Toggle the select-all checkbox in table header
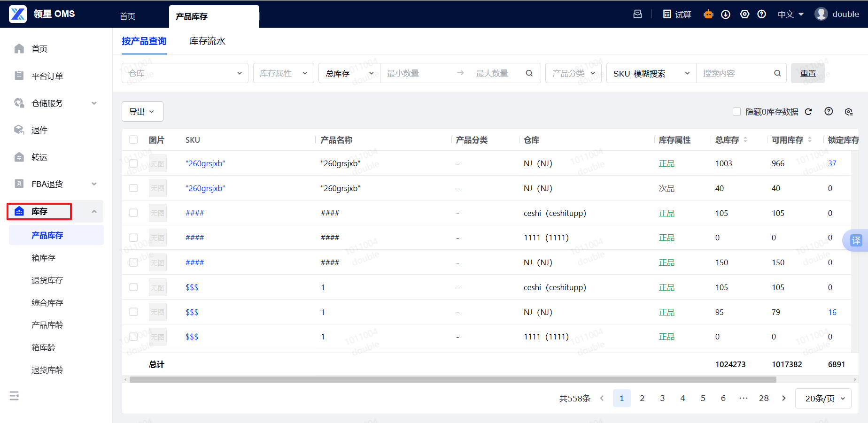 [x=133, y=139]
